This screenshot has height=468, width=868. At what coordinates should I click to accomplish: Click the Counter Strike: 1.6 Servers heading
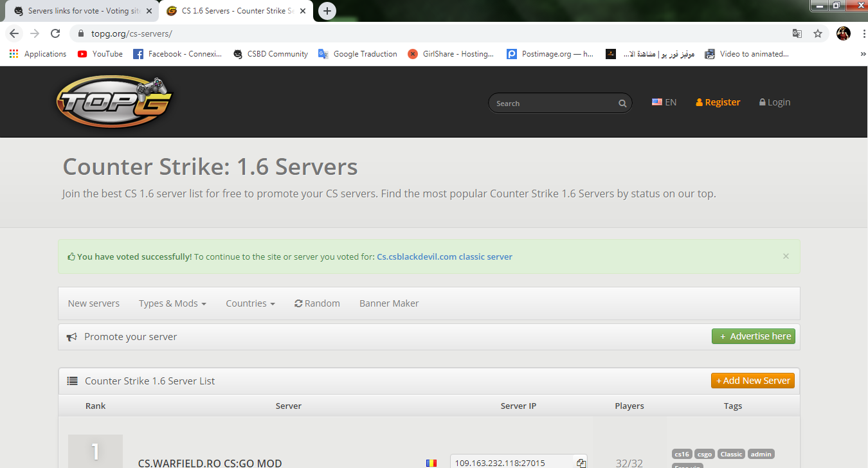tap(210, 167)
